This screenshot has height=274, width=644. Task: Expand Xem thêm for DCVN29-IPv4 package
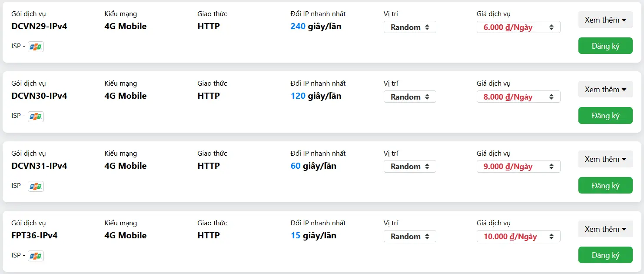605,20
